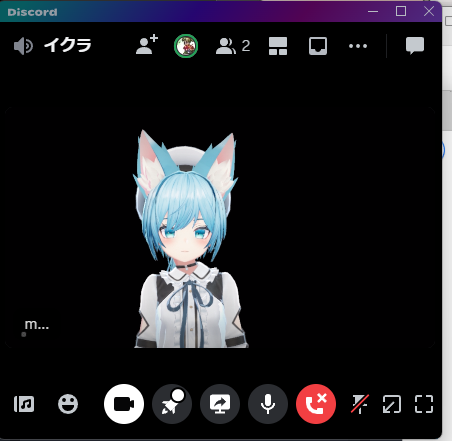Click the avatar video tile
Screen dimensions: 452x441
pos(220,227)
